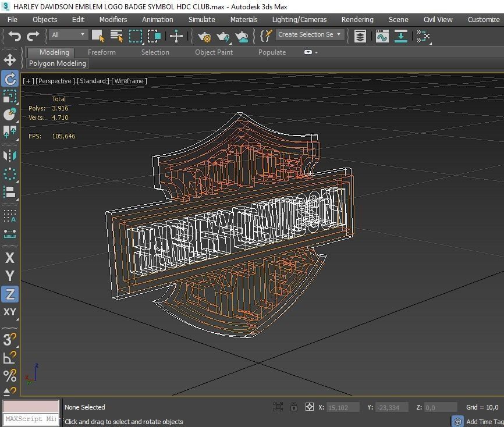
Task: Open the Animation menu
Action: (x=158, y=19)
